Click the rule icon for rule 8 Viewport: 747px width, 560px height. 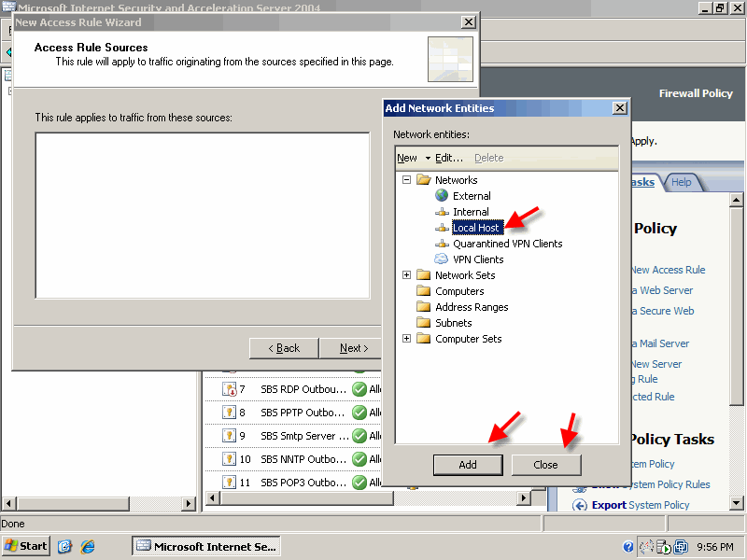(x=229, y=413)
